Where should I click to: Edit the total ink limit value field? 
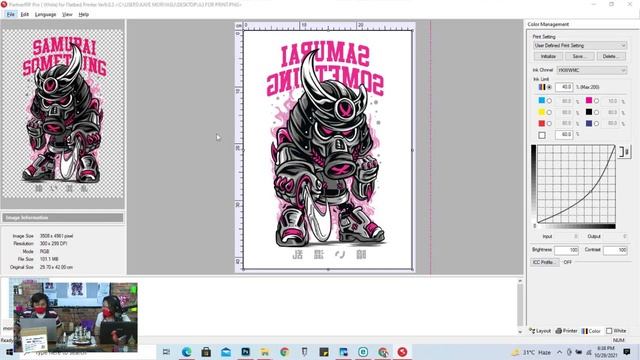pos(564,87)
